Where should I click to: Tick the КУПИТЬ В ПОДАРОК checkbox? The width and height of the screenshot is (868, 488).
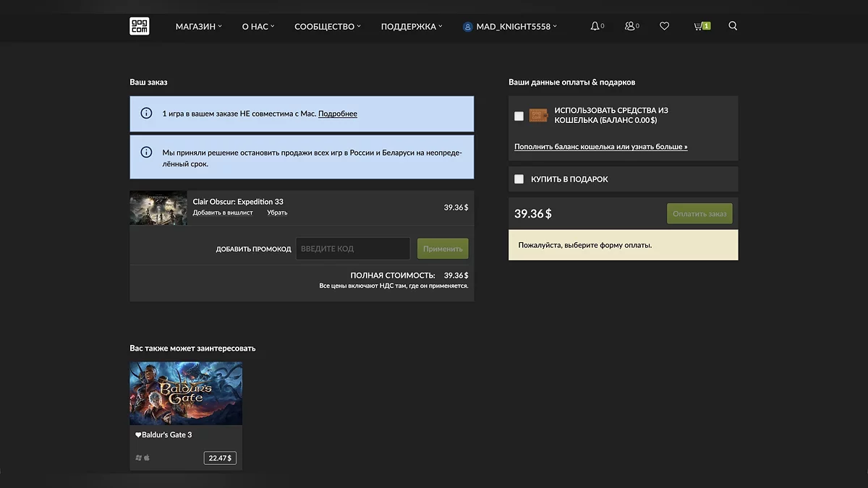coord(519,179)
